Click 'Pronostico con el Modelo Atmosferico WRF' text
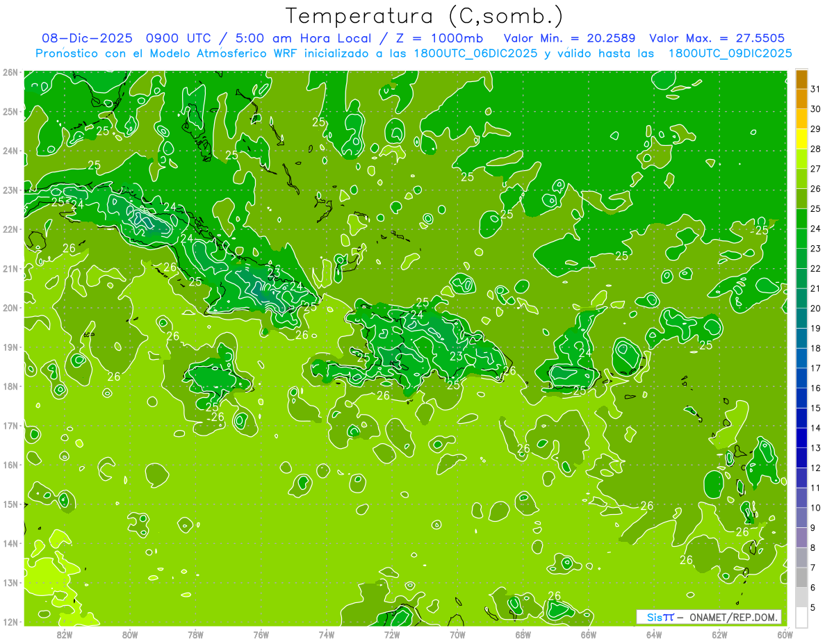The width and height of the screenshot is (834, 644). pos(167,53)
